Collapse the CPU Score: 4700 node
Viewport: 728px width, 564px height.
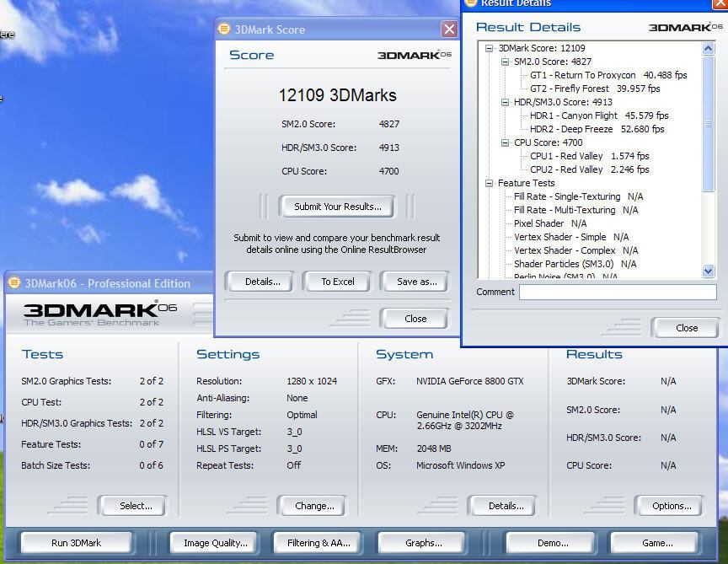(x=506, y=142)
